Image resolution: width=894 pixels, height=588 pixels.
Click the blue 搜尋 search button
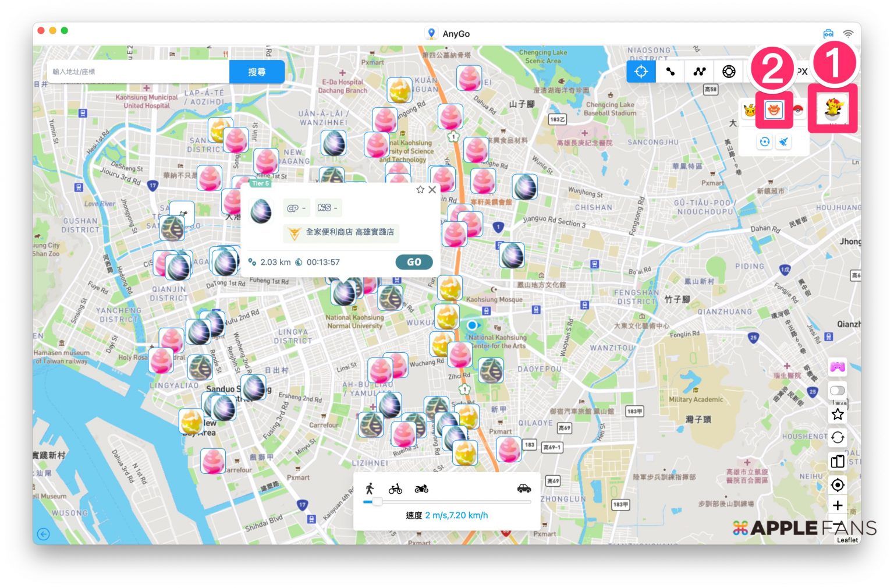pos(257,72)
